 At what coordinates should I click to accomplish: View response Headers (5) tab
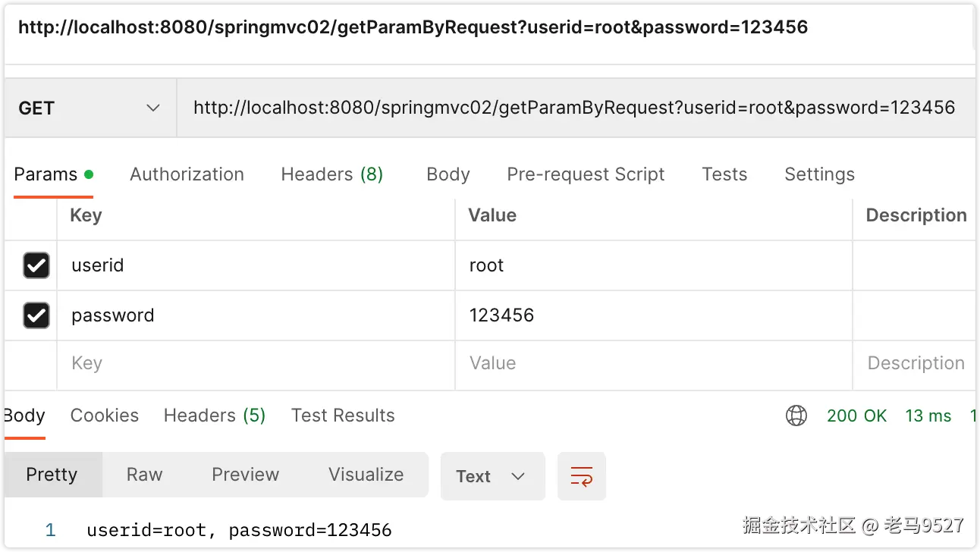coord(214,416)
